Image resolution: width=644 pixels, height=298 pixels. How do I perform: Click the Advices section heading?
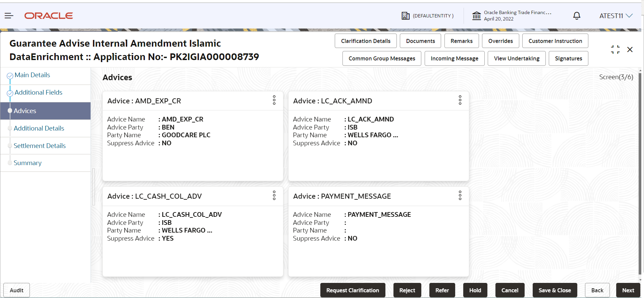(x=117, y=78)
